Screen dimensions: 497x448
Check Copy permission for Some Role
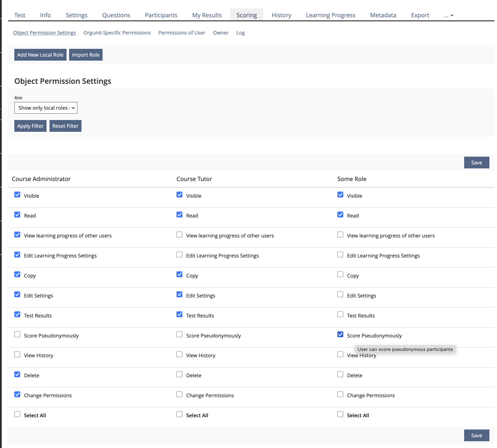340,274
